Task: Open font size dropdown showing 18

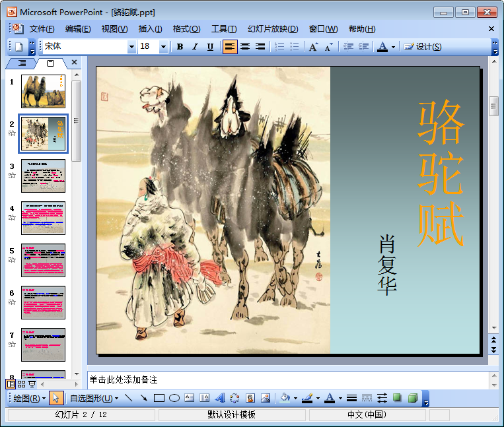Action: tap(164, 47)
